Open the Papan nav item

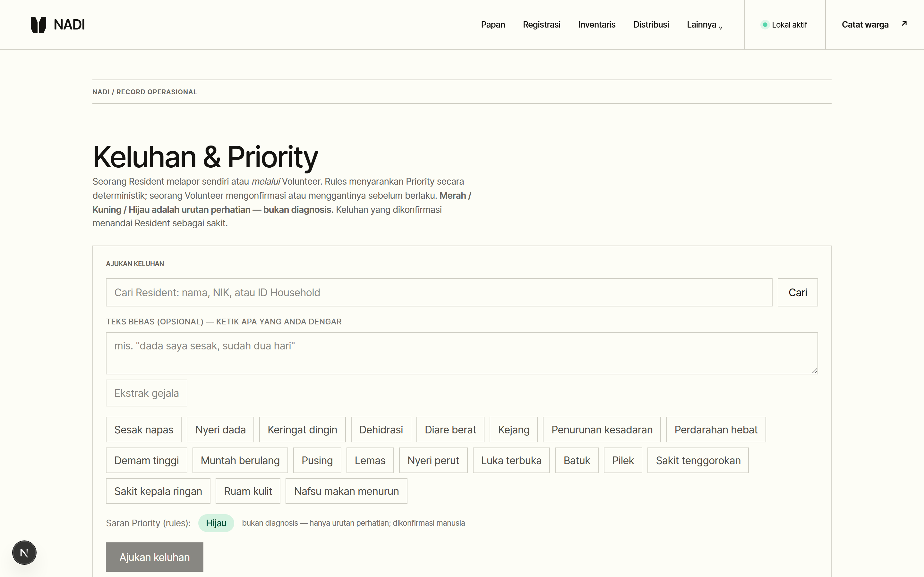tap(493, 25)
